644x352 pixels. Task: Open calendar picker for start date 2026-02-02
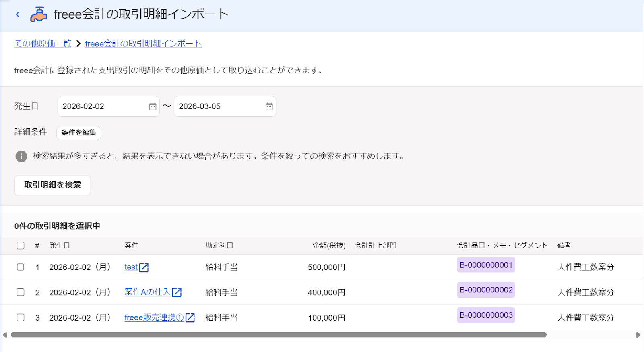pyautogui.click(x=153, y=106)
